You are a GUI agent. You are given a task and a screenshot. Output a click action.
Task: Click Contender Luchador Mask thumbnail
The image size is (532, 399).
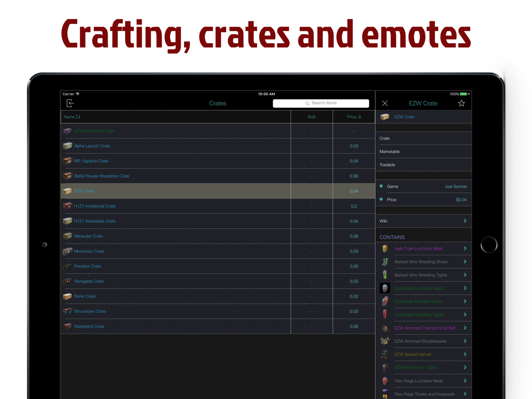[x=385, y=288]
